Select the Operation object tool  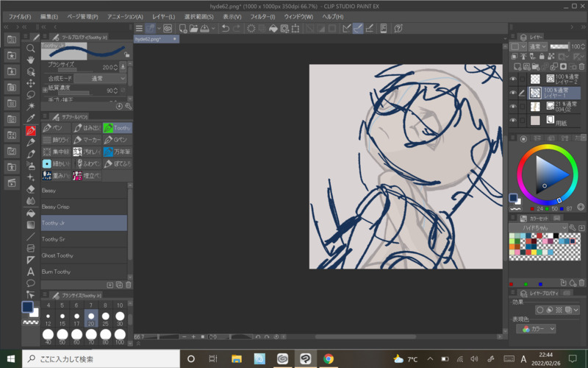point(31,71)
